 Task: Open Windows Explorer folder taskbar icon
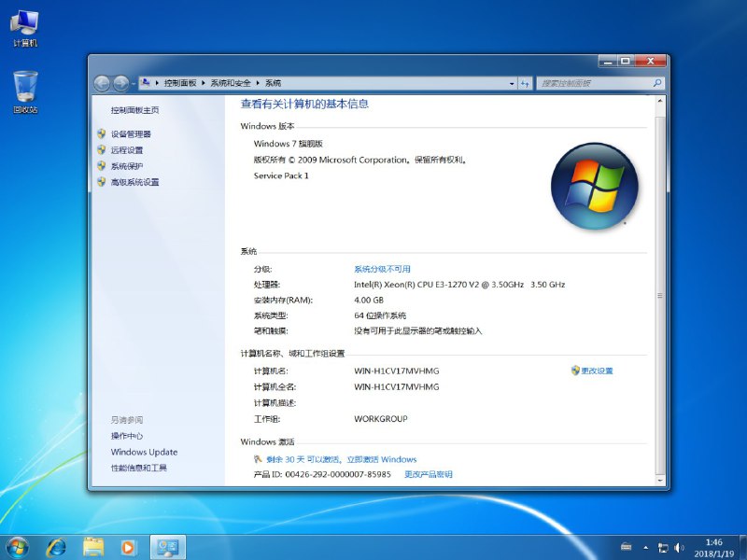click(93, 547)
